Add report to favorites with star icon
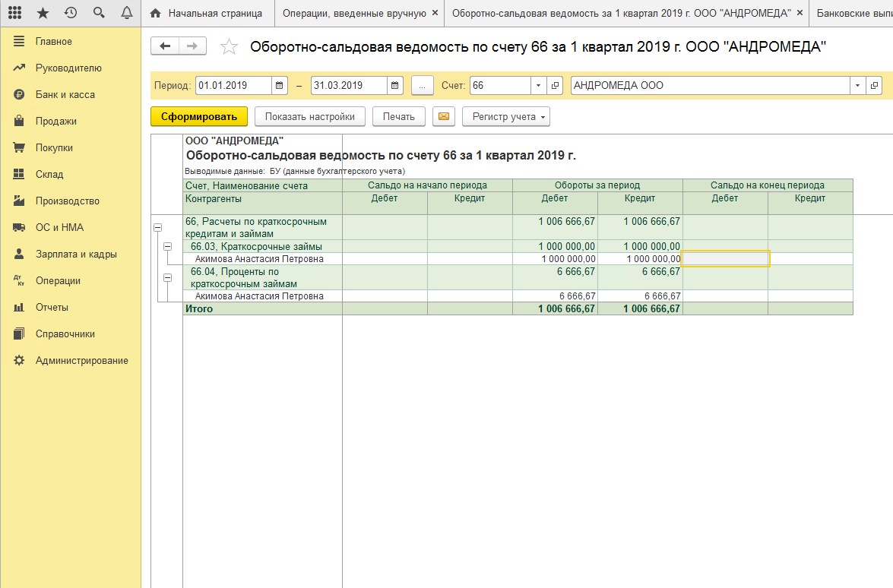This screenshot has width=893, height=588. pos(229,46)
